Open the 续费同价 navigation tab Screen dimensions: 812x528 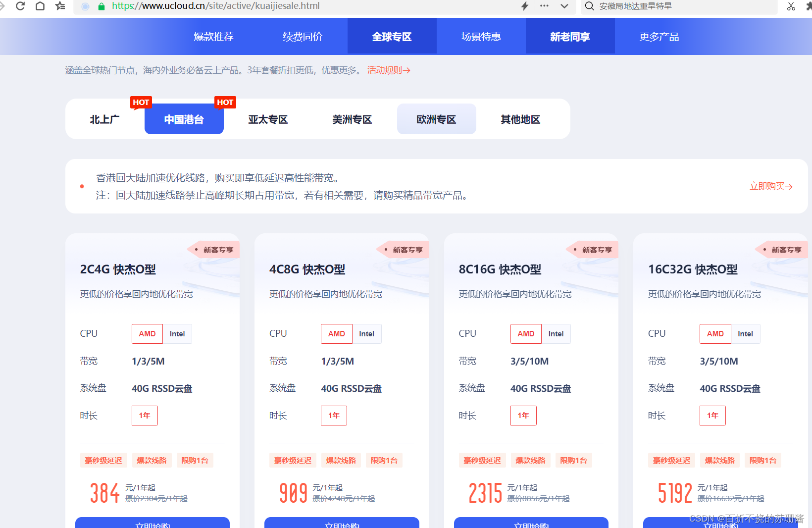pos(303,37)
